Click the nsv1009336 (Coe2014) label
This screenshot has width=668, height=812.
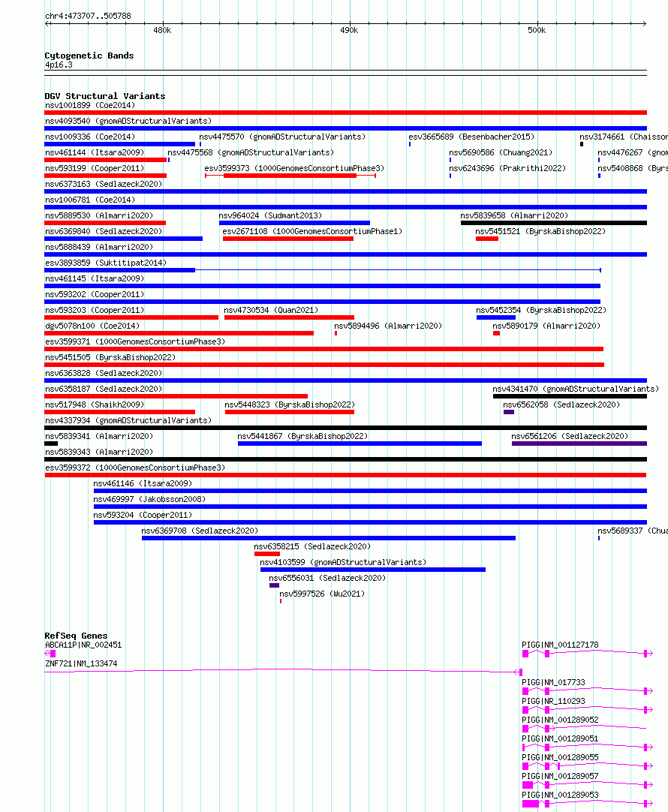pos(90,137)
